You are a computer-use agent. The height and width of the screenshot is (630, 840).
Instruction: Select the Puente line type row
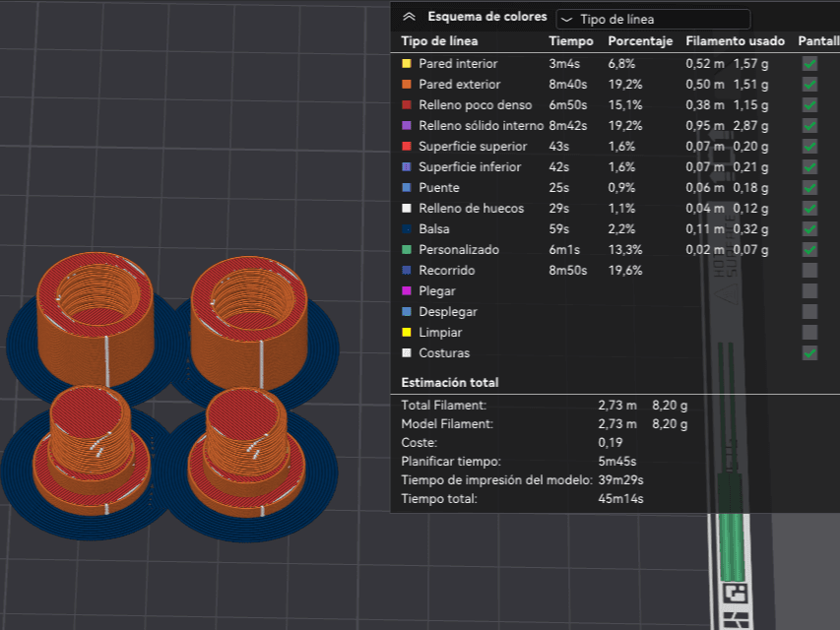coord(585,187)
